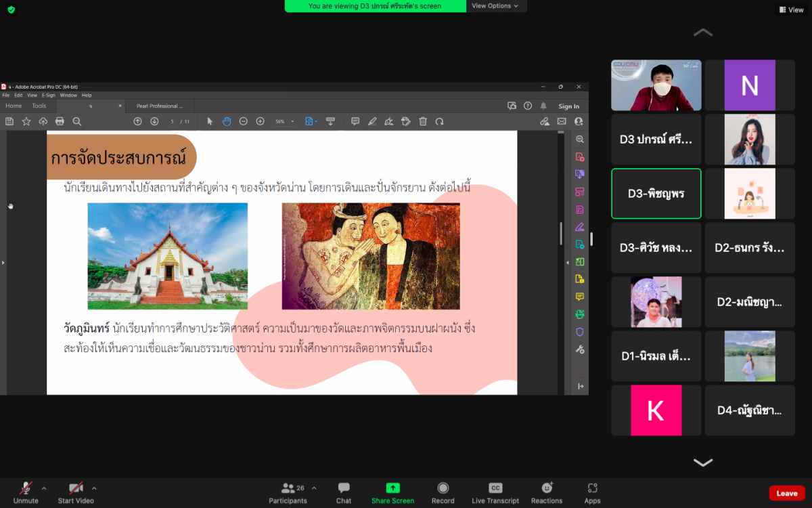
Task: Open the Edit menu in Acrobat
Action: tap(19, 96)
